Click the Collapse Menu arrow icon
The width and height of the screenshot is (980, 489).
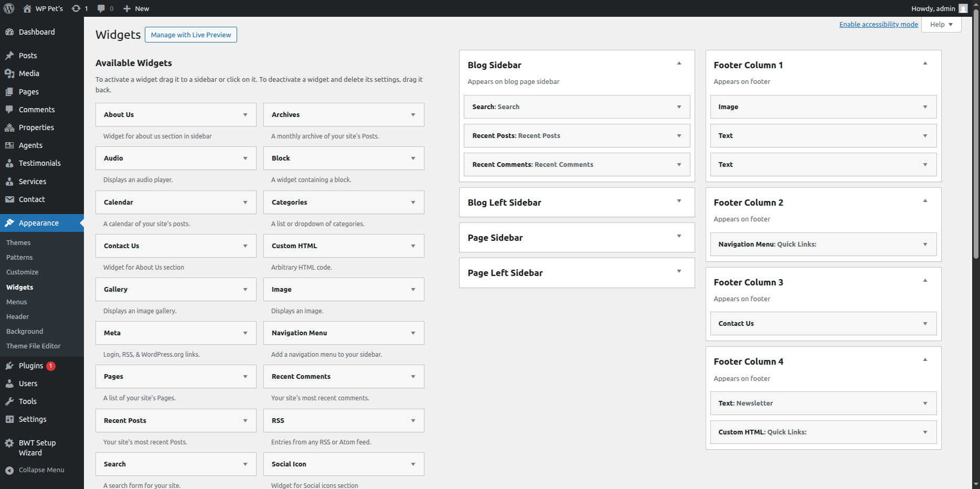tap(9, 470)
